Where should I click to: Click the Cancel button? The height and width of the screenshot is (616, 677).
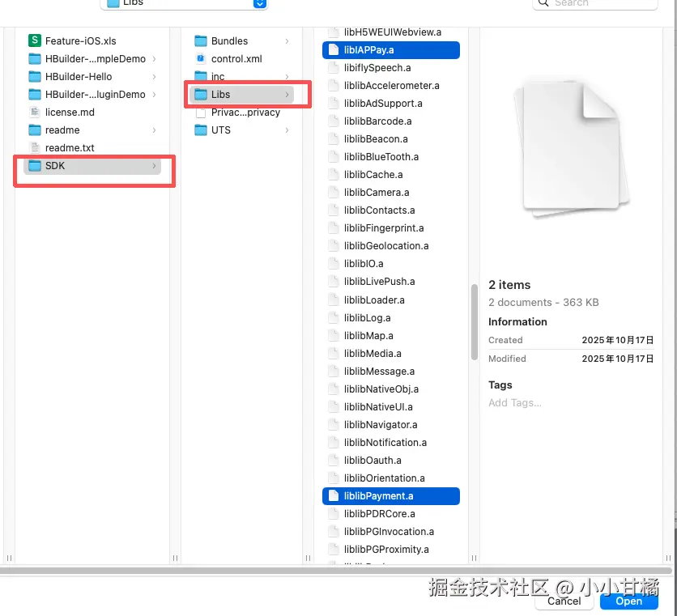pyautogui.click(x=564, y=601)
